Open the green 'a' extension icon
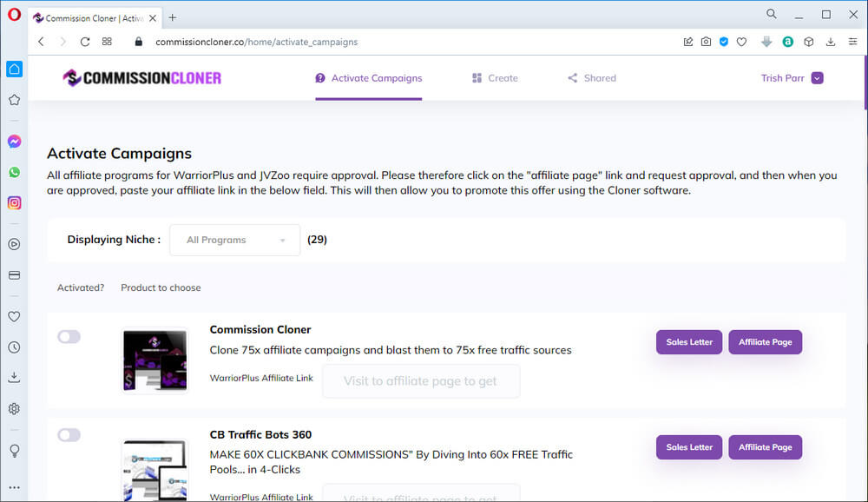Screen dimensions: 868x502 pos(788,42)
